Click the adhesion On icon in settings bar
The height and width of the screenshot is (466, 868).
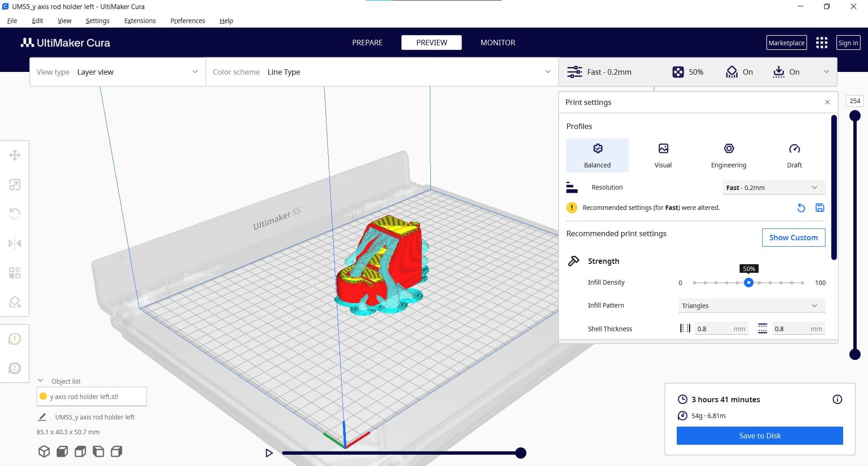778,72
